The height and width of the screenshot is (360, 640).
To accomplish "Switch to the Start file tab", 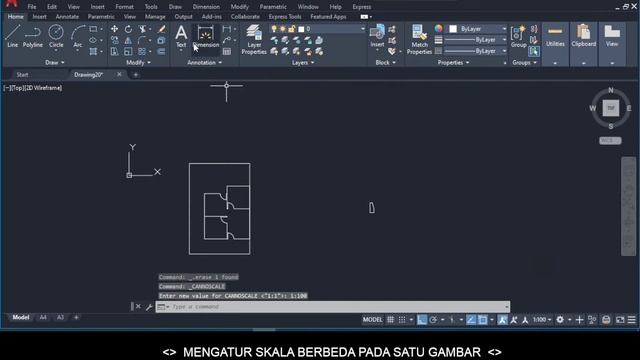I will [22, 75].
